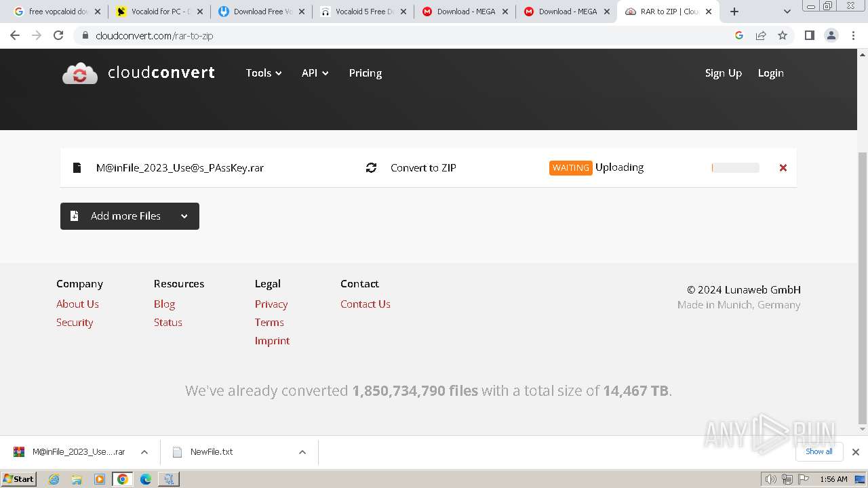Open the Tools dropdown menu
This screenshot has height=488, width=868.
[x=264, y=73]
